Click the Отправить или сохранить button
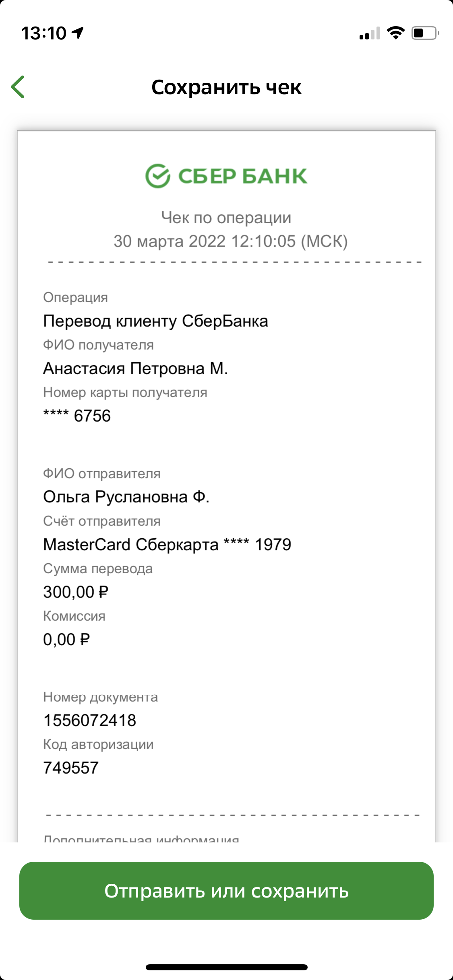 pos(226,891)
